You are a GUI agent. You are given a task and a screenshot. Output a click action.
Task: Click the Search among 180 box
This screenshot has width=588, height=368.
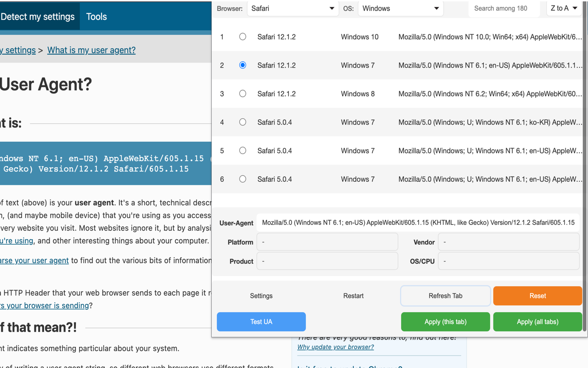click(504, 8)
